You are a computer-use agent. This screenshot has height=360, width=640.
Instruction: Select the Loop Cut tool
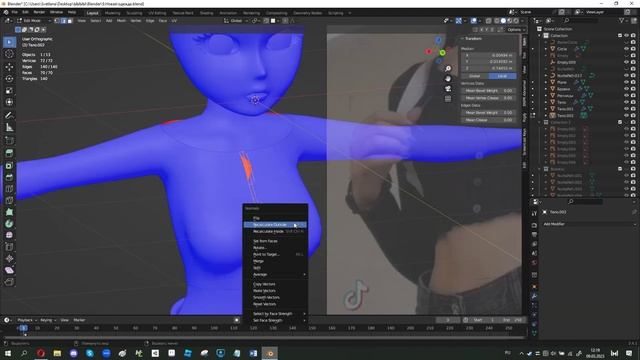(9, 189)
